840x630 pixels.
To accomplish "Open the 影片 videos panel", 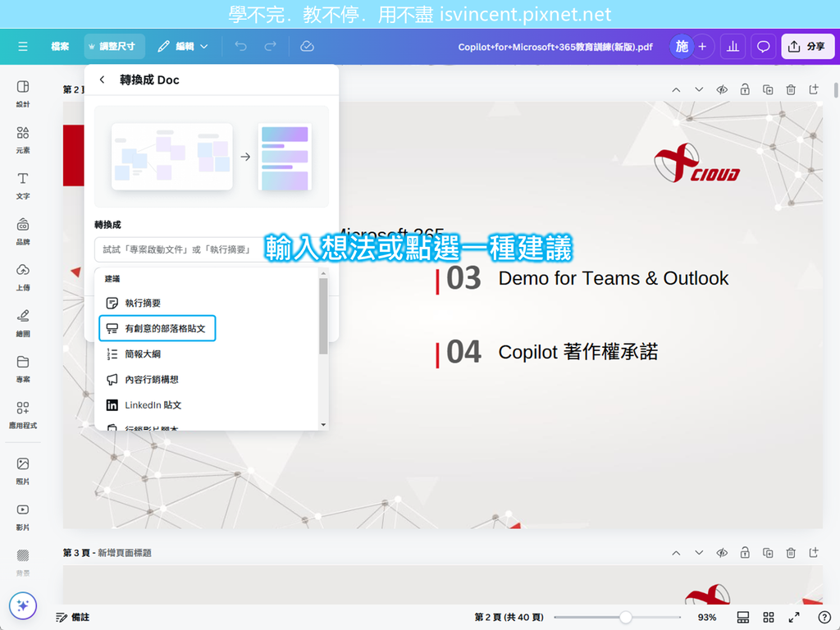I will 22,517.
